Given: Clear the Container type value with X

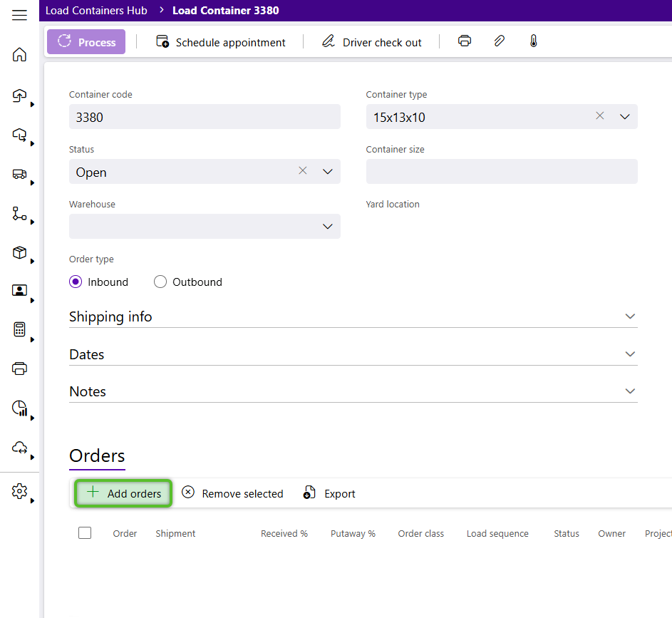Looking at the screenshot, I should (599, 115).
